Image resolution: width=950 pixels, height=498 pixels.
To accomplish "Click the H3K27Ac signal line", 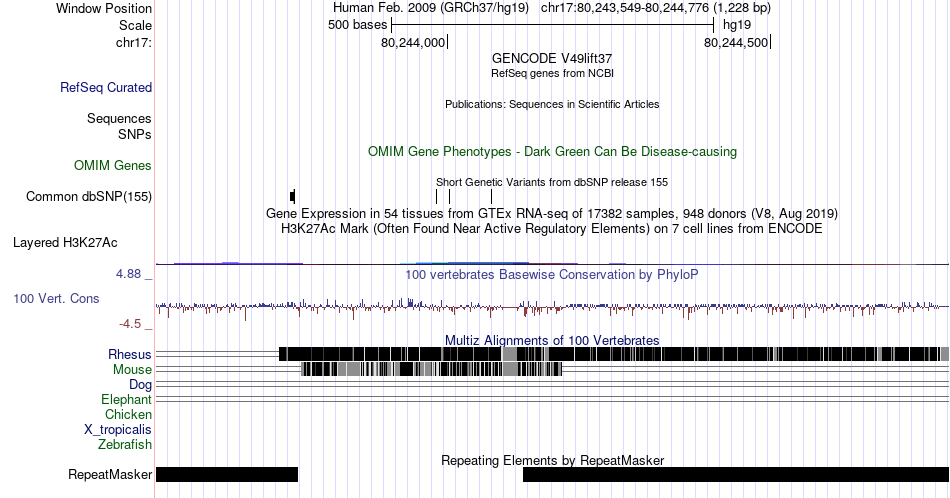I will (x=552, y=264).
